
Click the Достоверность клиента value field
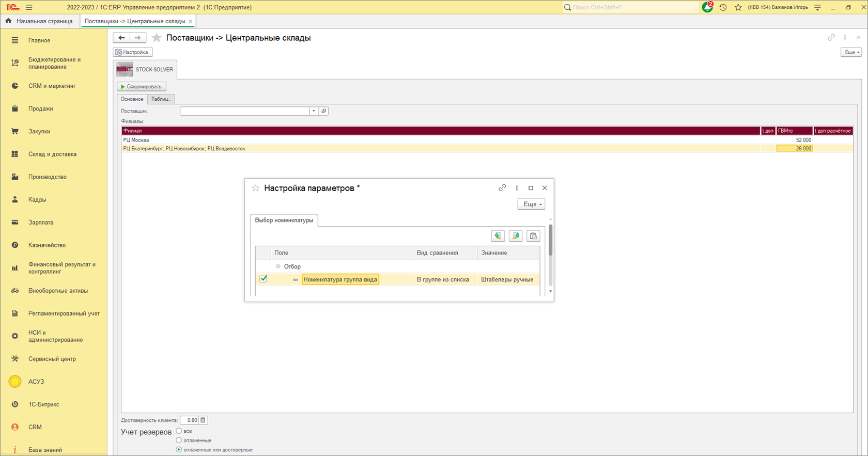(x=190, y=420)
